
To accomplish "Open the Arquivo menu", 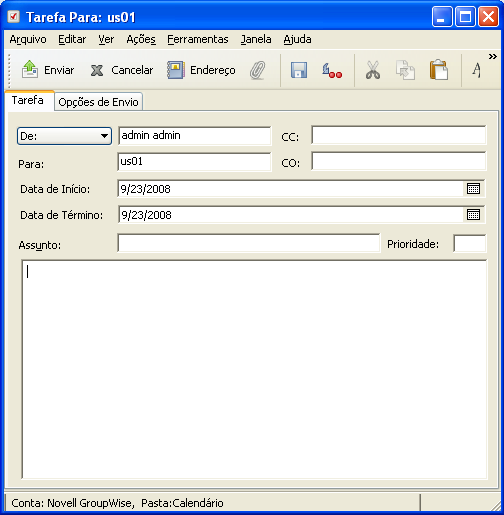I will pyautogui.click(x=28, y=39).
